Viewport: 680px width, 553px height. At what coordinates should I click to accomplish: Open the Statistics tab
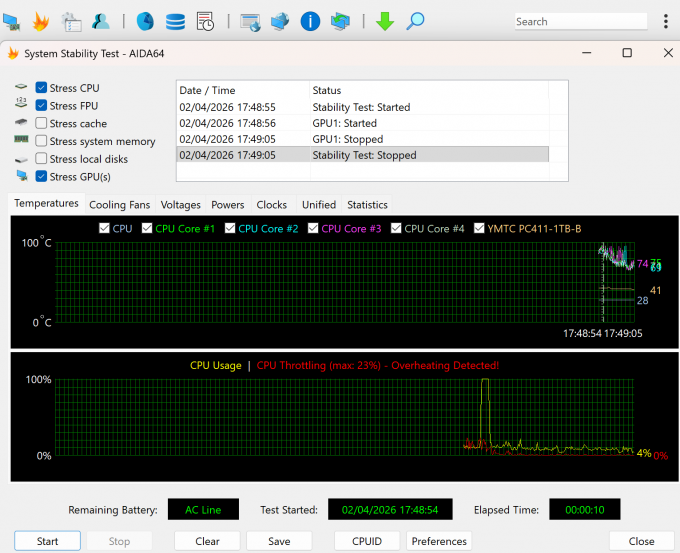(x=367, y=205)
